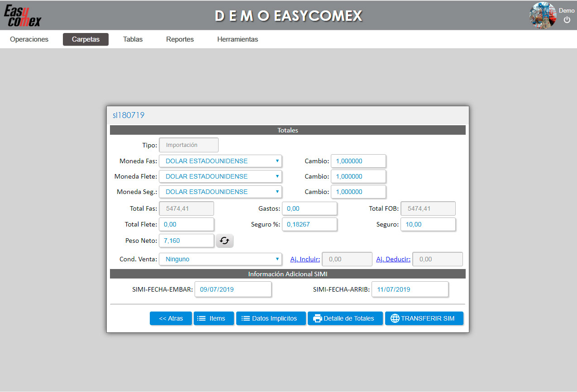Screen dimensions: 577x392
Task: Open the Carpetas menu
Action: coord(86,39)
